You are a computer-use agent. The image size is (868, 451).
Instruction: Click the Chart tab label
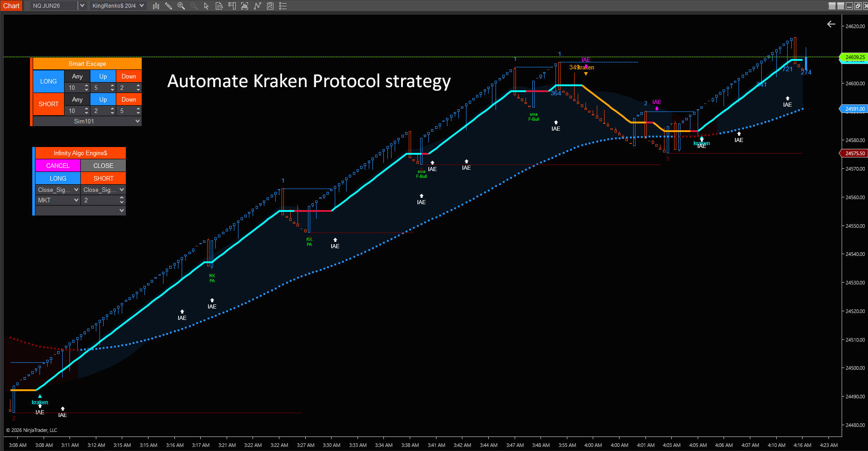coord(11,6)
